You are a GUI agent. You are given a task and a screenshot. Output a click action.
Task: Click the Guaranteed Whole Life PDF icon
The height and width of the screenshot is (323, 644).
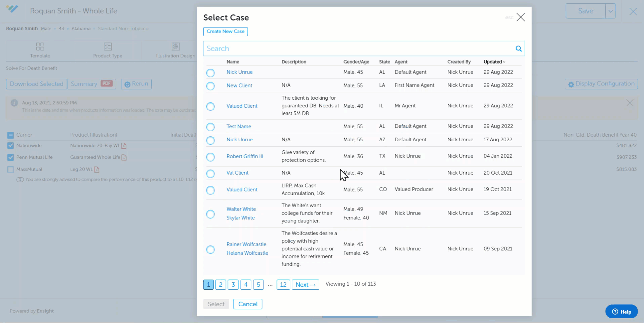point(124,157)
